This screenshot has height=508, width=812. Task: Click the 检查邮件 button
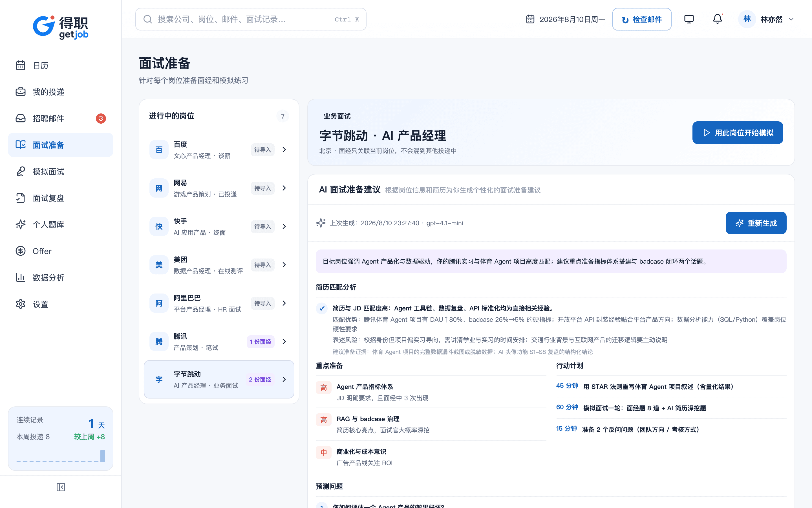641,19
